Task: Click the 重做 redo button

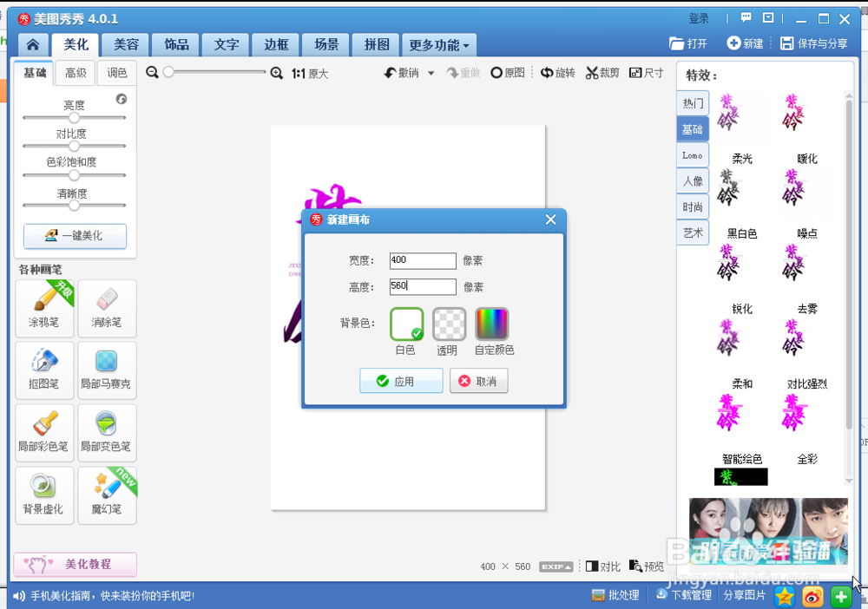Action: (464, 73)
